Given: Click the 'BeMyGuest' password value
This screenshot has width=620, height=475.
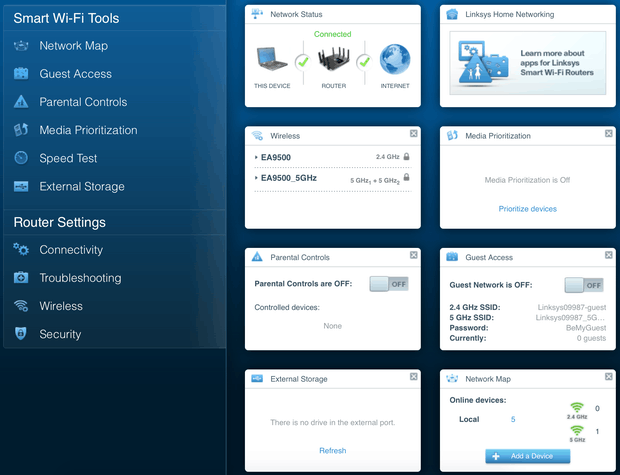Looking at the screenshot, I should [586, 328].
